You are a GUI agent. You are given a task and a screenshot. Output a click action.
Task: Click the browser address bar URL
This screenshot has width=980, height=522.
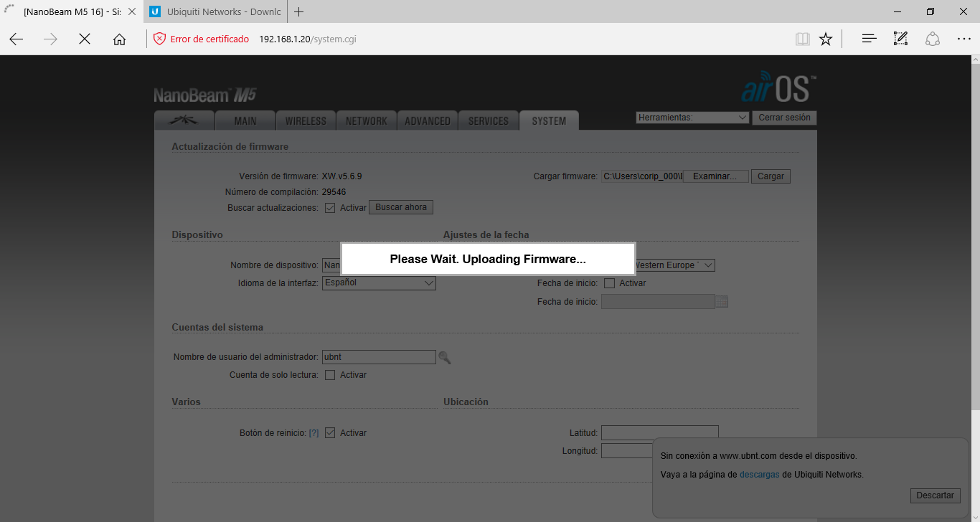tap(308, 39)
